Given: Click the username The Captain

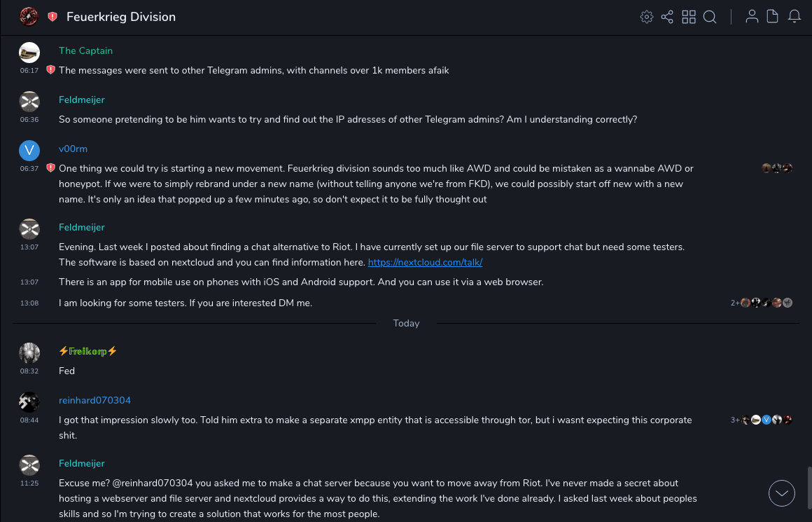Looking at the screenshot, I should (85, 50).
